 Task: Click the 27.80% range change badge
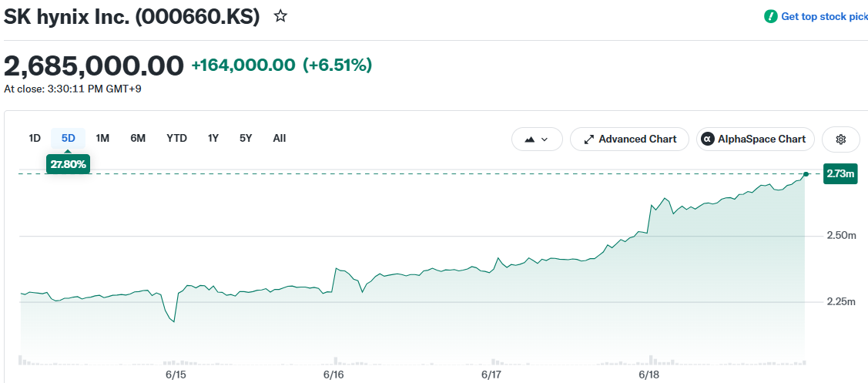68,164
